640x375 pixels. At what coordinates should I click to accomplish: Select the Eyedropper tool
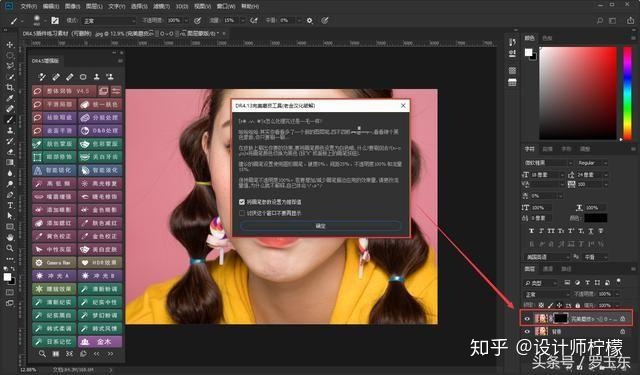pyautogui.click(x=10, y=98)
